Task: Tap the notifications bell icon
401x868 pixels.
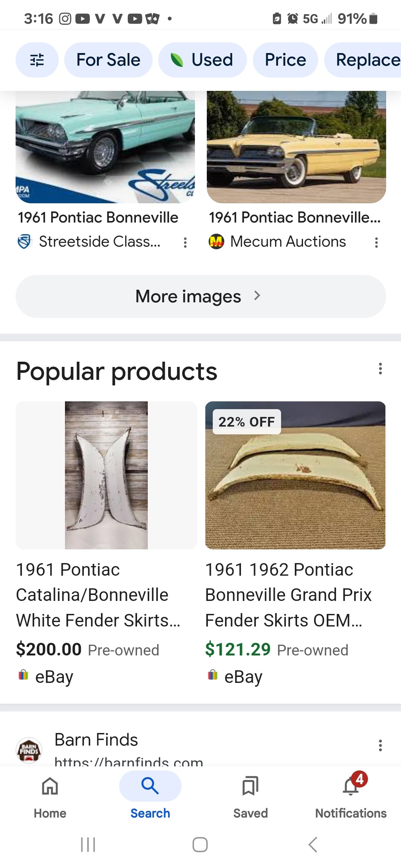Action: click(x=351, y=786)
